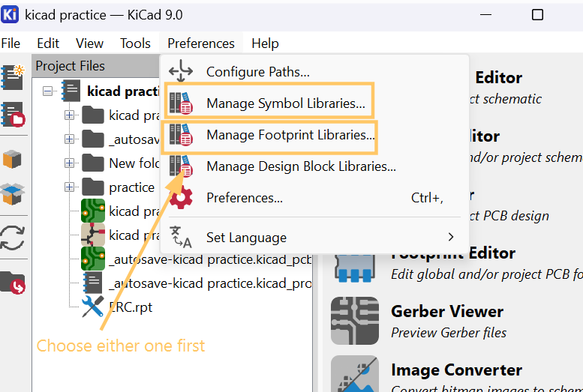Image resolution: width=583 pixels, height=392 pixels.
Task: Click the practice folder icon
Action: tap(93, 187)
